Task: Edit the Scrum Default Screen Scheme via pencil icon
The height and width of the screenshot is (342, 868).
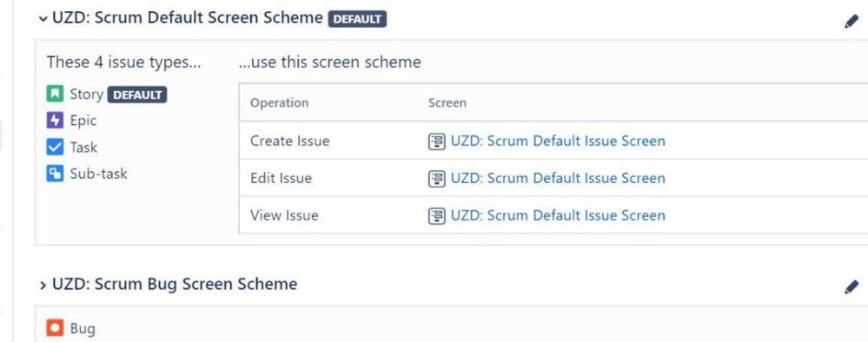Action: tap(851, 22)
